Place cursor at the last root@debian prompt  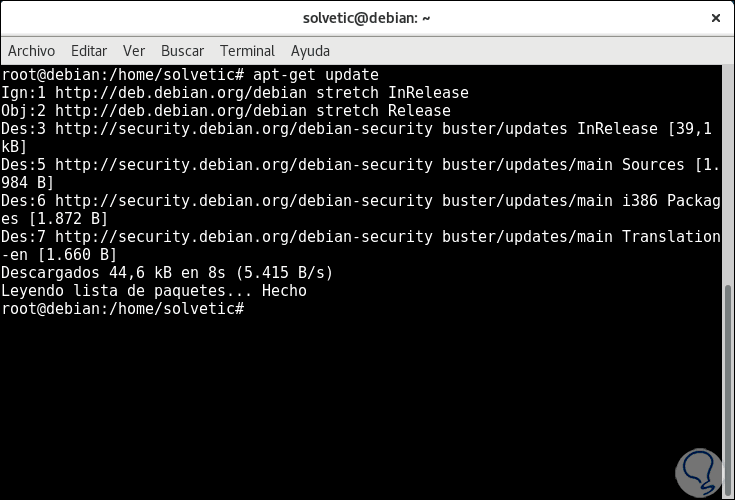coord(250,309)
